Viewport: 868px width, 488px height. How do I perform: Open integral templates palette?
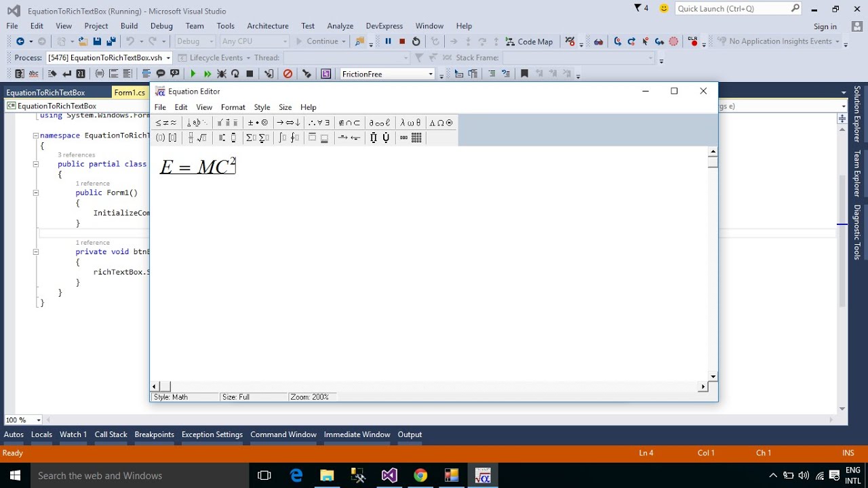(289, 138)
